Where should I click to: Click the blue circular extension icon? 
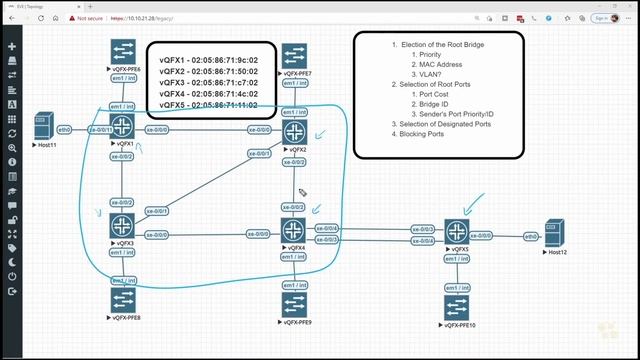click(x=549, y=18)
